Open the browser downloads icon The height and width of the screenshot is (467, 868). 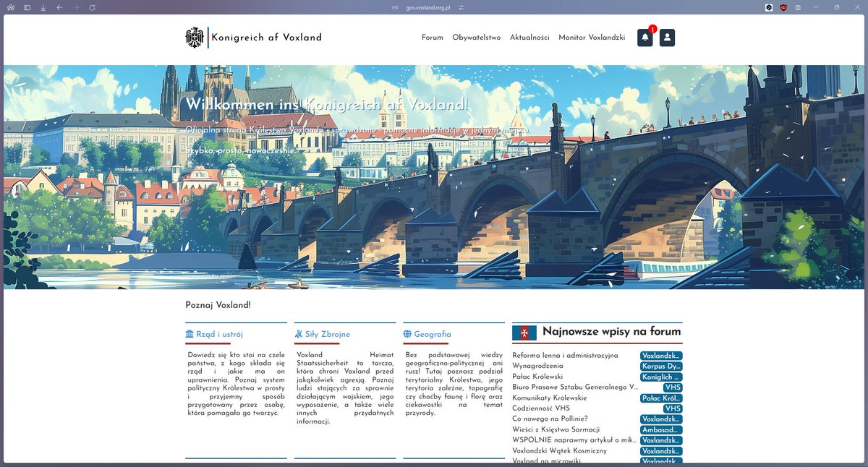tap(43, 7)
